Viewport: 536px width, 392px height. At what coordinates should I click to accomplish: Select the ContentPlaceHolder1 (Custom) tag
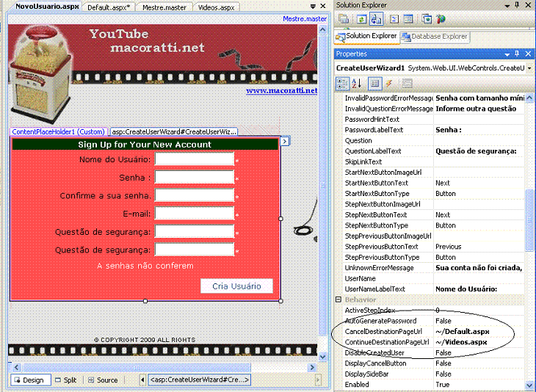point(59,131)
